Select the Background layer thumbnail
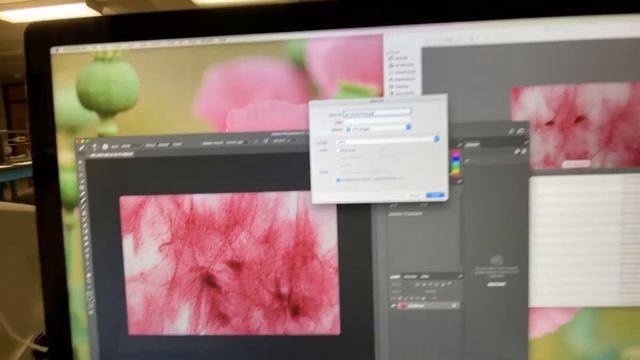Screen dimensions: 640x360 coord(403,306)
